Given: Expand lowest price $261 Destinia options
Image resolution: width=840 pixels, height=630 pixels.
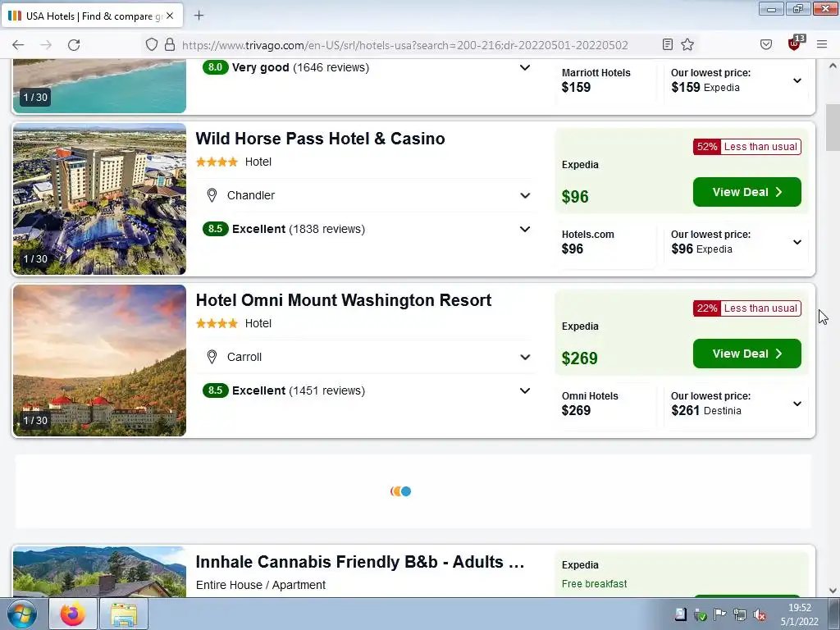Looking at the screenshot, I should tap(797, 404).
